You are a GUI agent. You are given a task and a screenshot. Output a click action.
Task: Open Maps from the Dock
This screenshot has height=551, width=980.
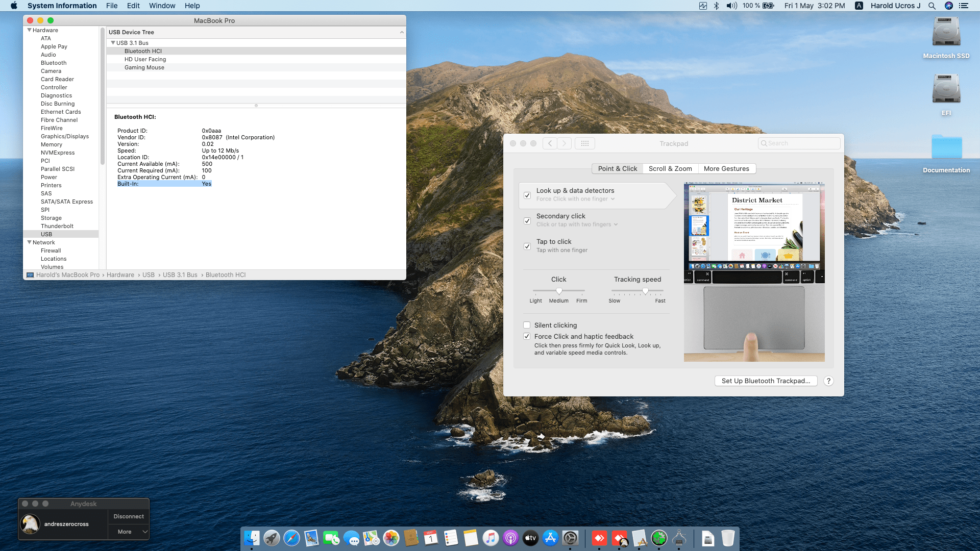click(371, 538)
